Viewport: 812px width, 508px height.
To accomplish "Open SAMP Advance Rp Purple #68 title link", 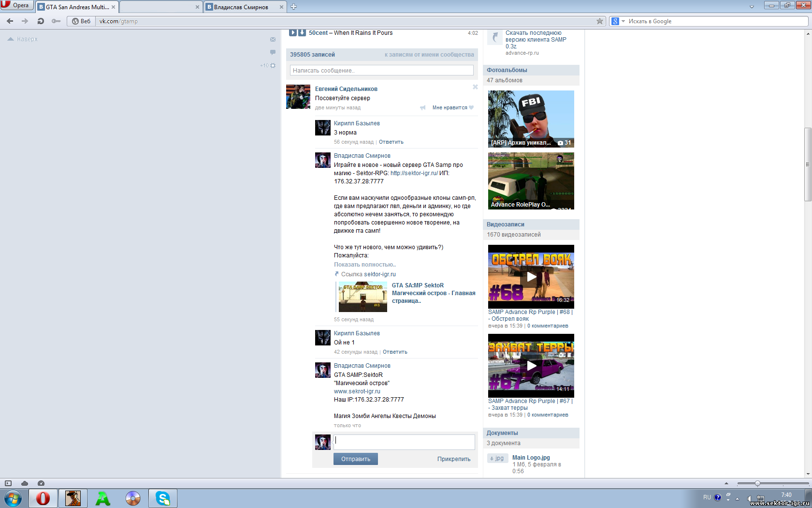I will tap(530, 315).
